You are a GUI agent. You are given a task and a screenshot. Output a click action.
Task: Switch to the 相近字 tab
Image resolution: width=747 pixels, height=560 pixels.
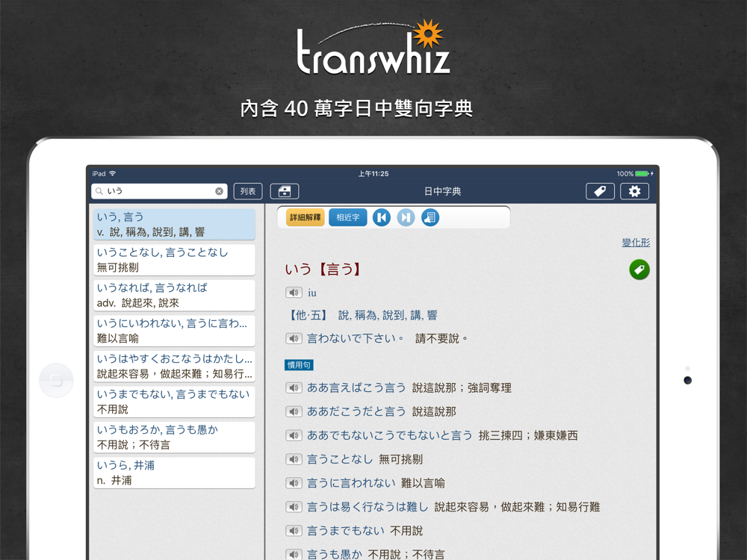tap(348, 217)
